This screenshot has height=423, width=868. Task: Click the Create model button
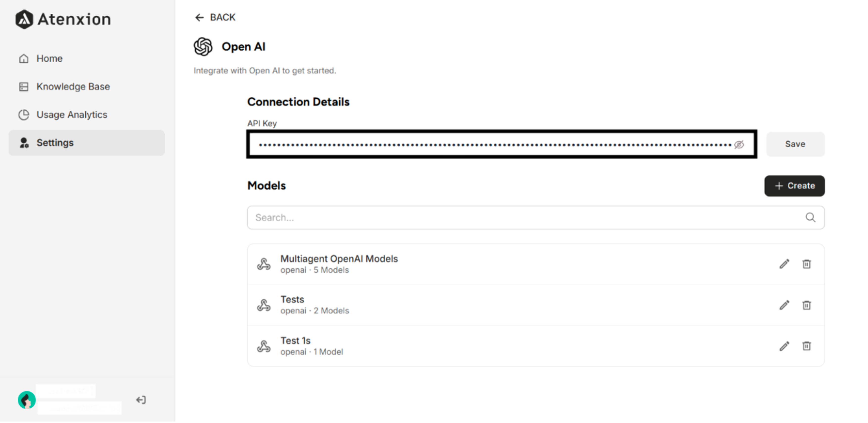click(794, 186)
